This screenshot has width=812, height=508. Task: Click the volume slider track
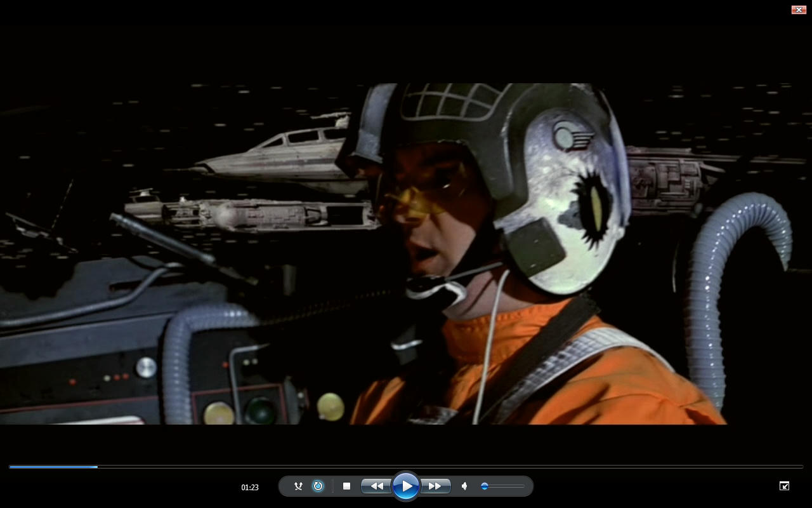pos(502,486)
